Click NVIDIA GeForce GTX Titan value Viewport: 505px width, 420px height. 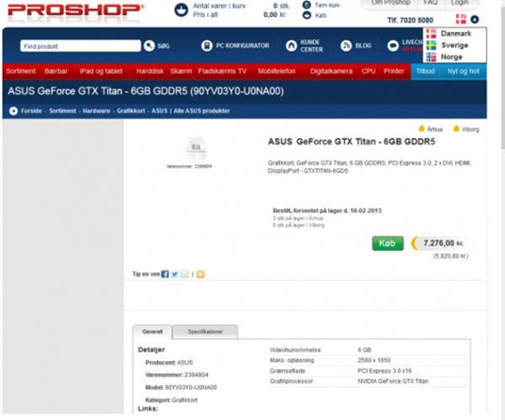[x=392, y=381]
